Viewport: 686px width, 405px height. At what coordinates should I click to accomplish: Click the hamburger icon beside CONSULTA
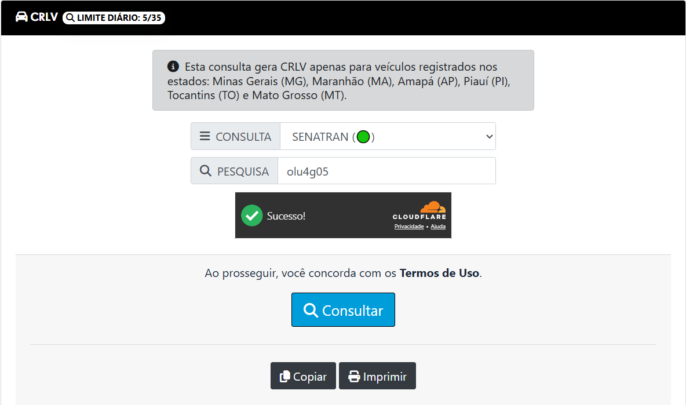[x=205, y=136]
